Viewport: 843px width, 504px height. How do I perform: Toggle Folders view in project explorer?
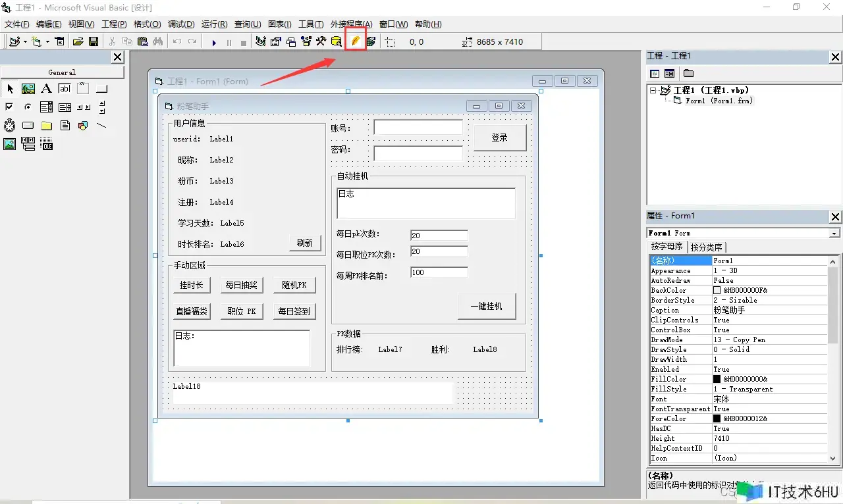click(688, 73)
